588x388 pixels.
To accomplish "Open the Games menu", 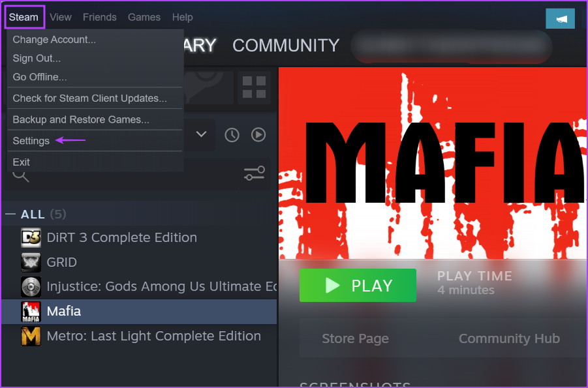I will click(144, 17).
